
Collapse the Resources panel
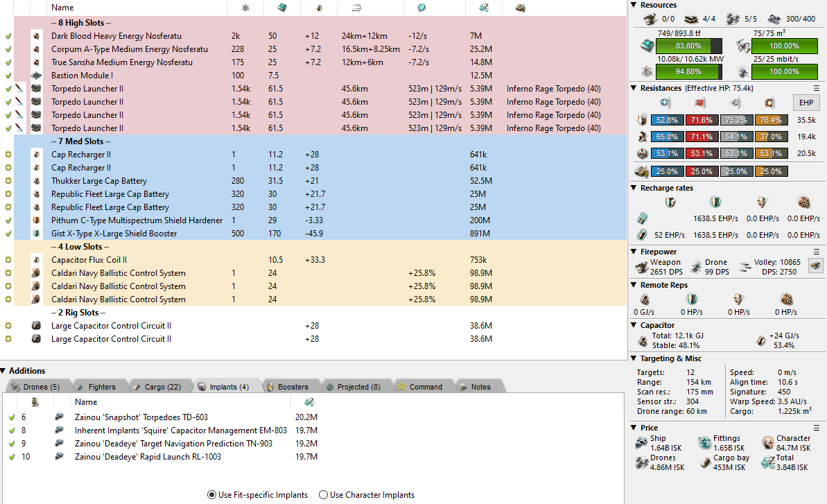(x=634, y=6)
